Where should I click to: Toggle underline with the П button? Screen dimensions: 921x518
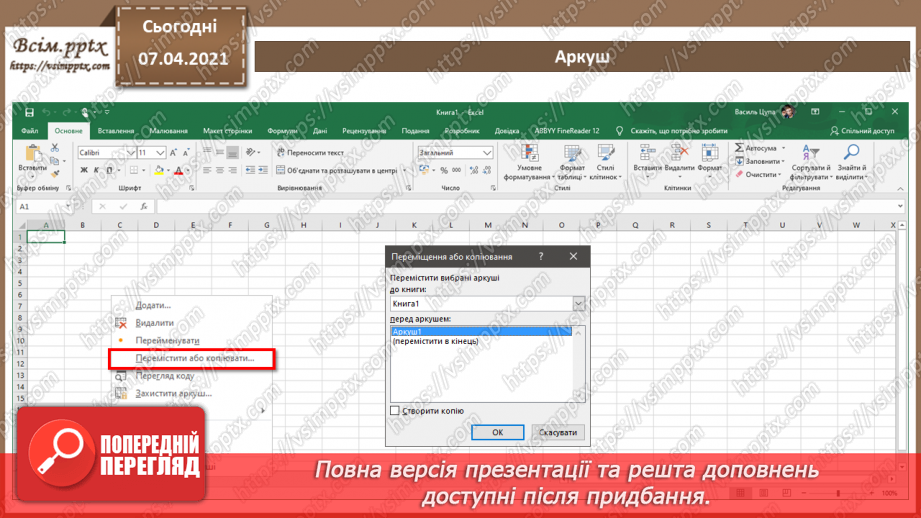point(109,170)
